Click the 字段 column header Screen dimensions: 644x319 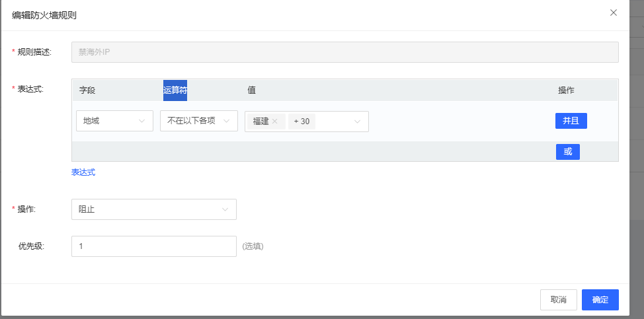87,90
